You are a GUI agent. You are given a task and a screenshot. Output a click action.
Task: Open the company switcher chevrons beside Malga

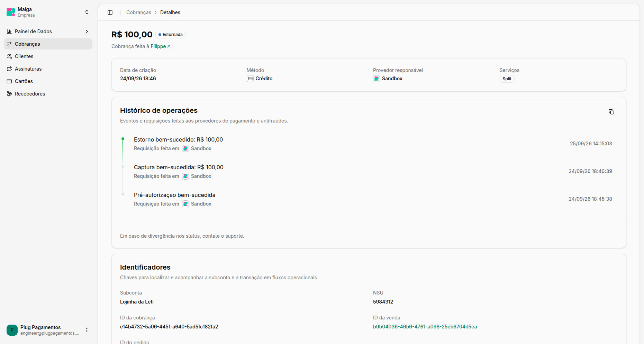click(x=87, y=12)
